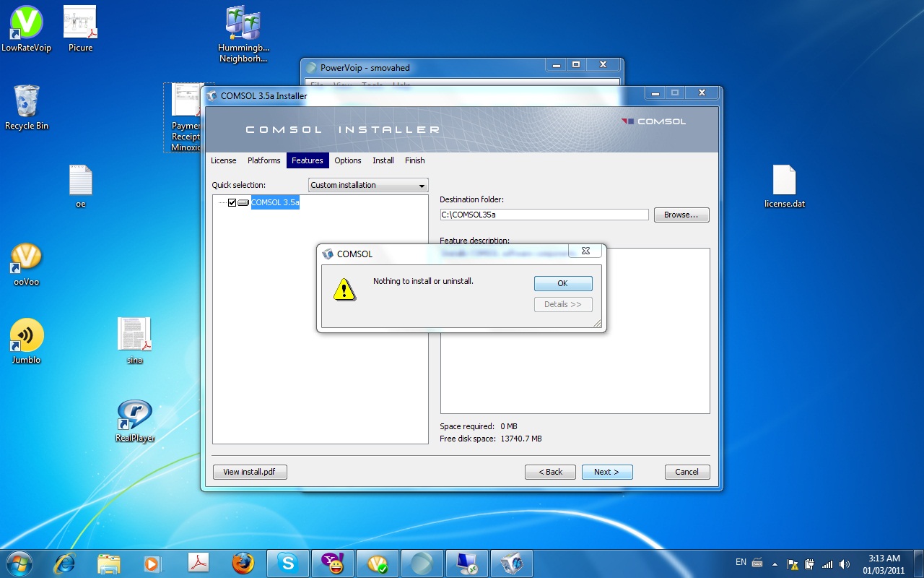
Task: Click the drive icon beside COMSOL 3.5a
Action: coord(243,203)
